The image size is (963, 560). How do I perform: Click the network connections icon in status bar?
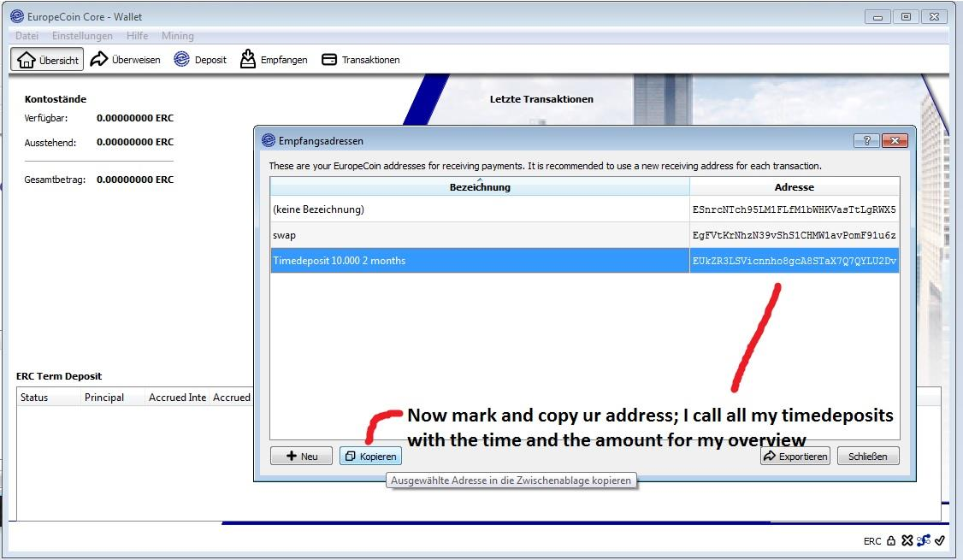pos(923,540)
